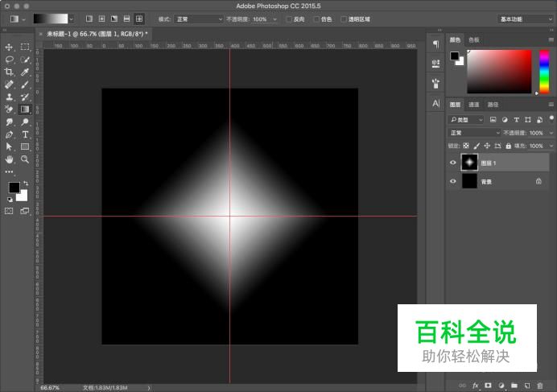Select the Lasso tool
Viewport: 557px width, 392px height.
[x=10, y=60]
